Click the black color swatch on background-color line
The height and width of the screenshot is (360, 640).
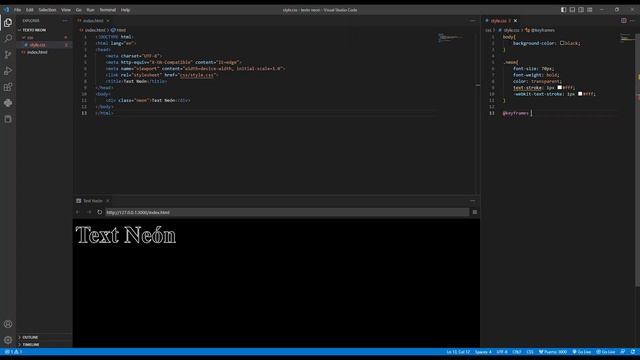pyautogui.click(x=562, y=43)
